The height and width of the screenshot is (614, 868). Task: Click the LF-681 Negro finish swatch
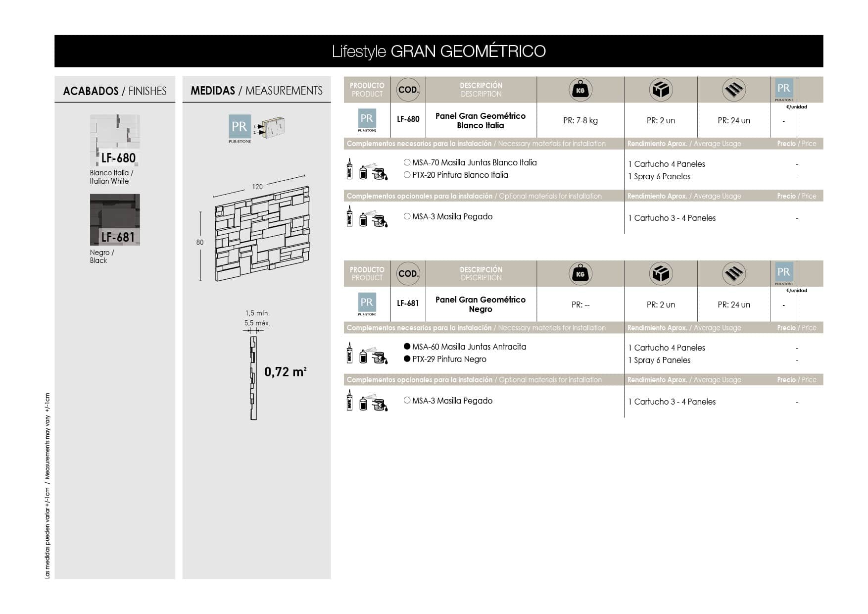click(115, 219)
